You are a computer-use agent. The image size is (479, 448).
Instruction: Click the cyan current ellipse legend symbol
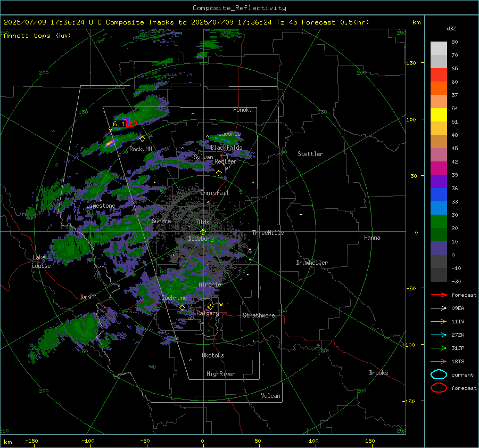[x=439, y=374]
